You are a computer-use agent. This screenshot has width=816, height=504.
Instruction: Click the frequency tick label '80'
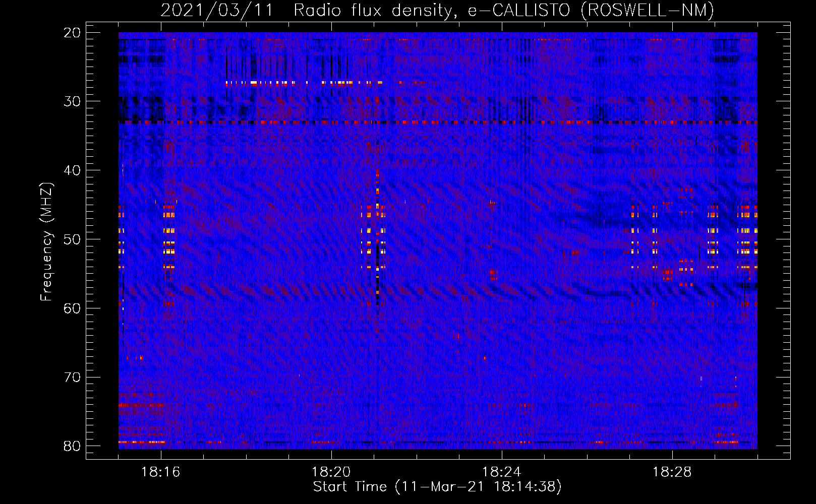(x=72, y=447)
